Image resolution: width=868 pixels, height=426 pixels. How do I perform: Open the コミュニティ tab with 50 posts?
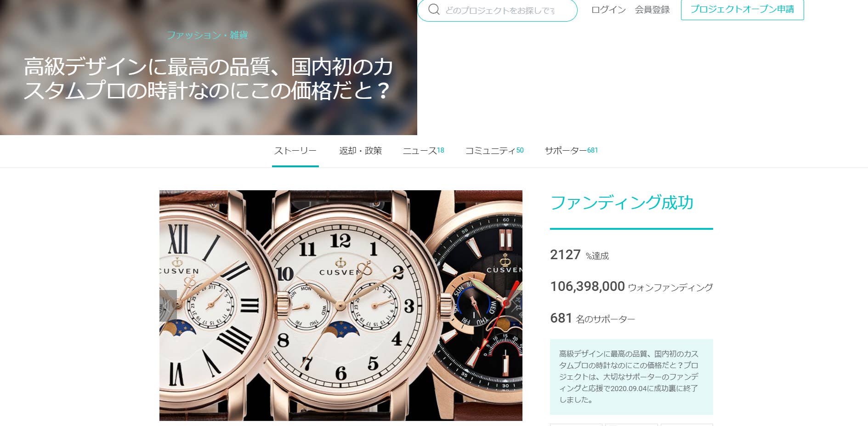pos(494,151)
